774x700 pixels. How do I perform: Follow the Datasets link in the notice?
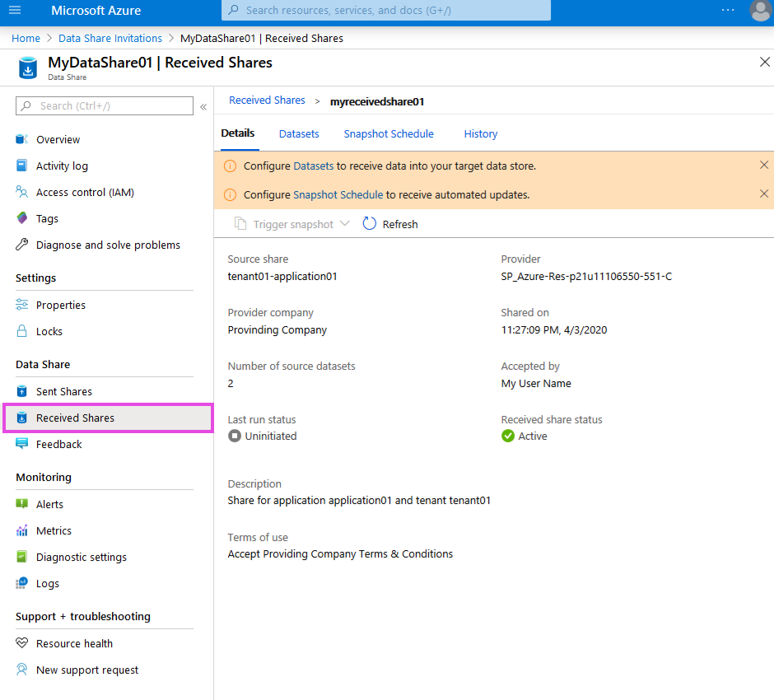pos(314,166)
